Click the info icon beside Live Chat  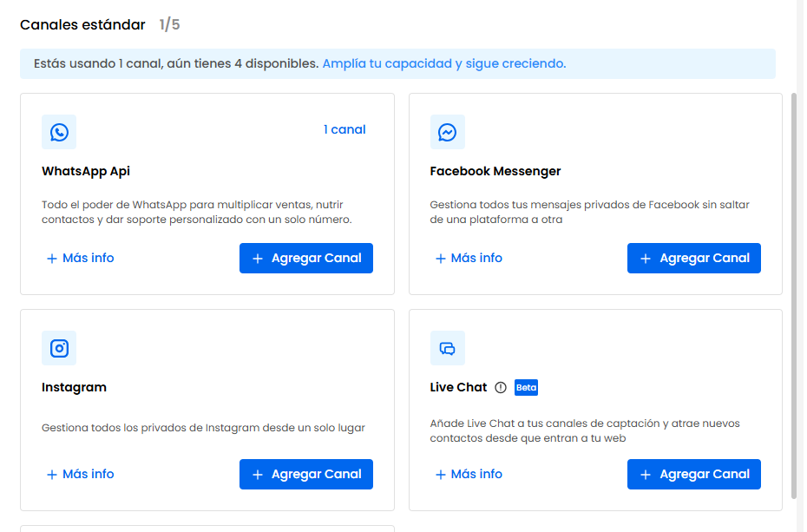501,388
